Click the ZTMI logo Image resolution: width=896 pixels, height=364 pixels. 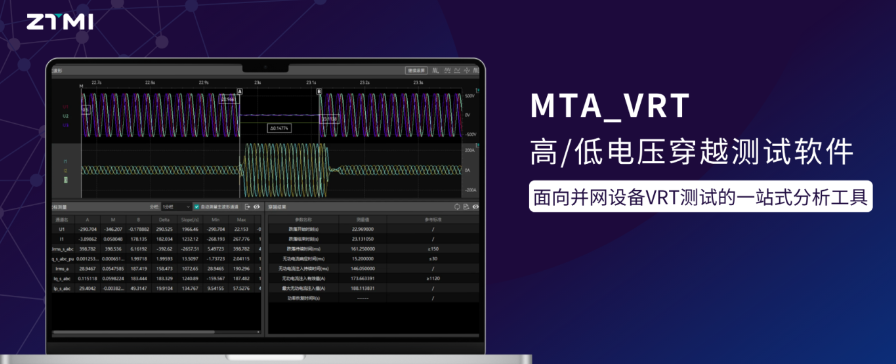59,22
